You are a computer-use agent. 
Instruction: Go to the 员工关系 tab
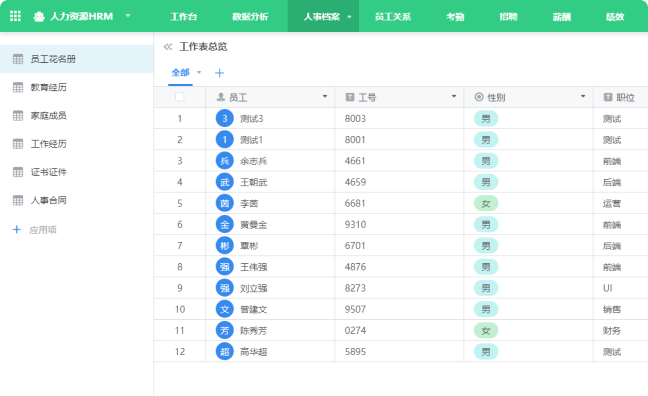pos(393,17)
